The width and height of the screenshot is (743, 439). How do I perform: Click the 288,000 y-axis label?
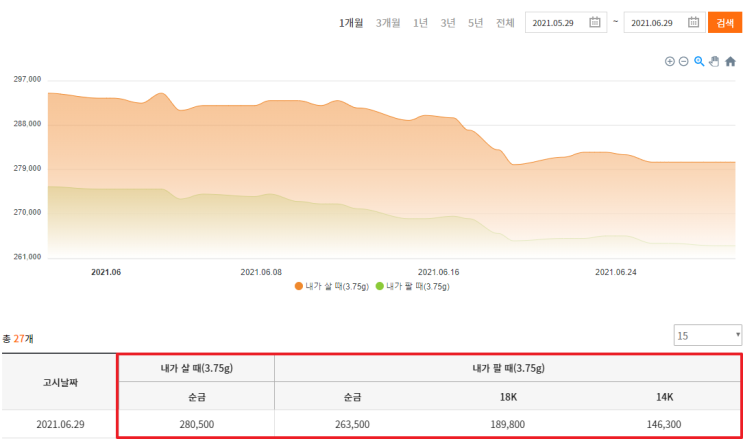[x=27, y=124]
